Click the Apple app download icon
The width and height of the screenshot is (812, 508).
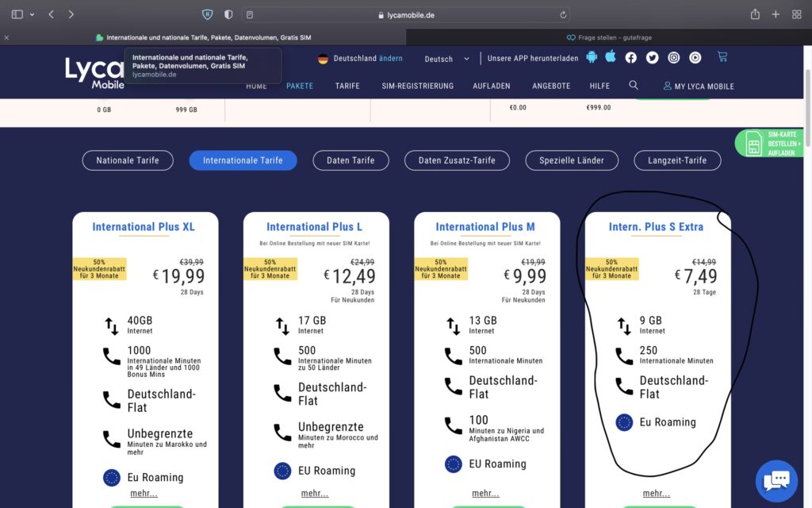coord(611,57)
